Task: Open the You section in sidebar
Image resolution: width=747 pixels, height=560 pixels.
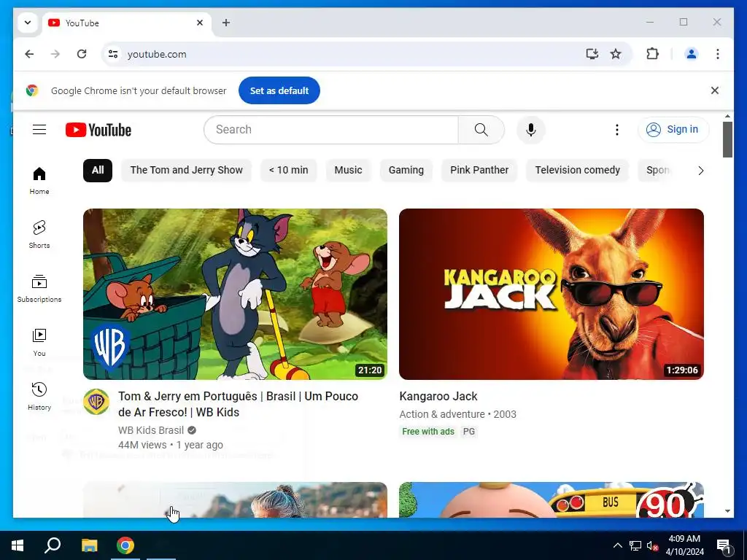Action: coord(39,343)
